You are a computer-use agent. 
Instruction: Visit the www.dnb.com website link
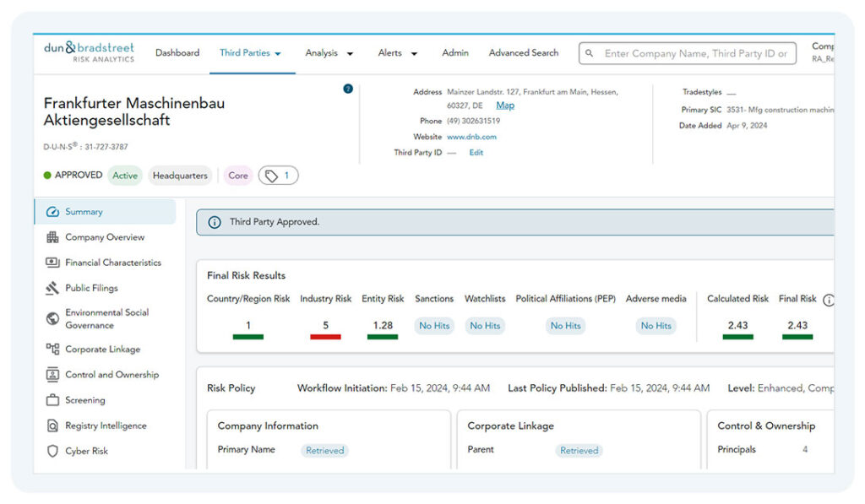coord(471,137)
